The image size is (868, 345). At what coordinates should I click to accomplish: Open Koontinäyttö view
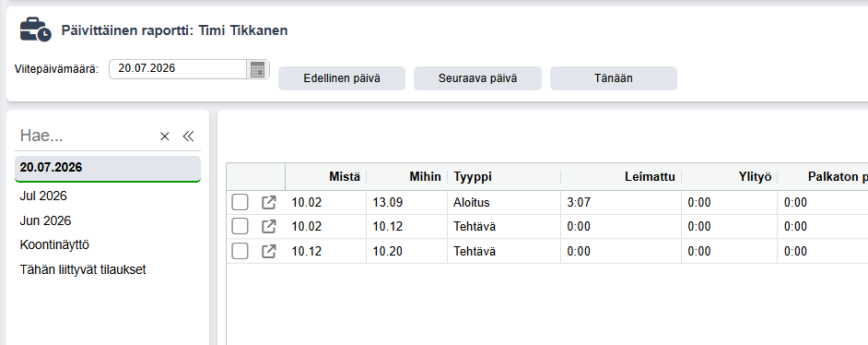(54, 244)
